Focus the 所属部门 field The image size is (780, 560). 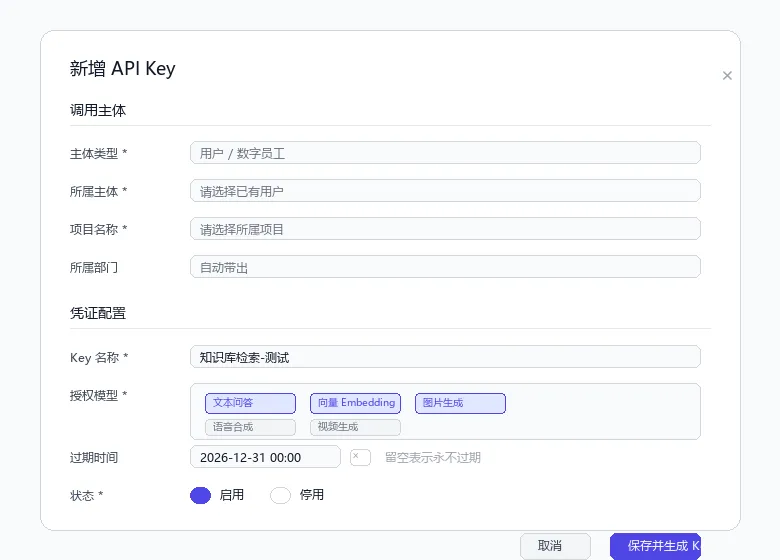tap(445, 267)
